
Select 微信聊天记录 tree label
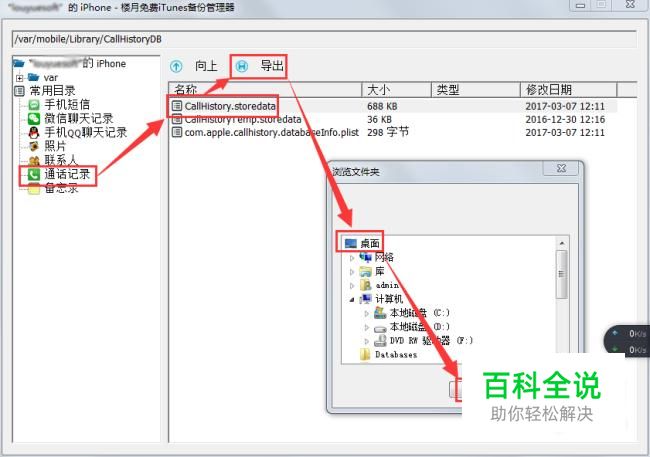coord(79,118)
